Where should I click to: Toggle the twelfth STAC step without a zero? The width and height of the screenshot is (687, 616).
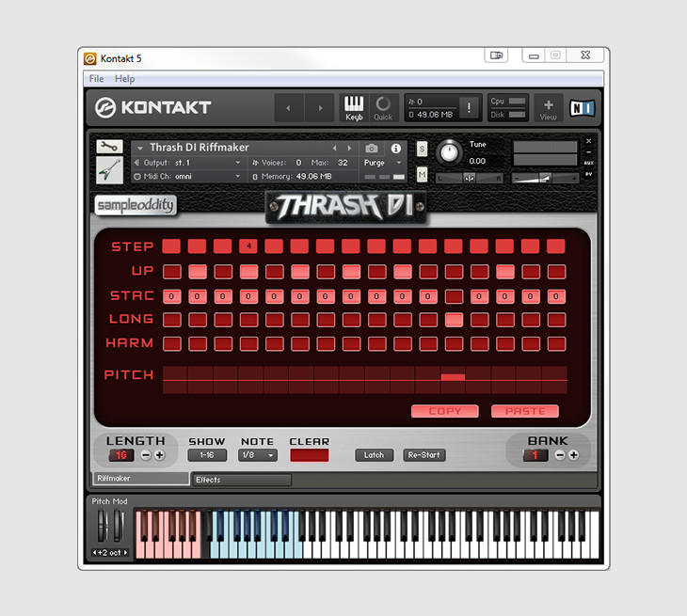coord(454,296)
